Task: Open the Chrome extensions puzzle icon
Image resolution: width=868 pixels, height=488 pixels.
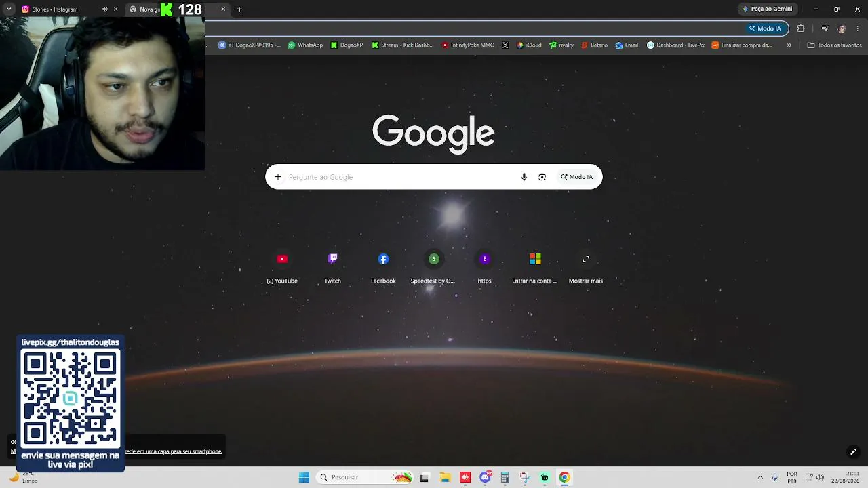Action: [801, 28]
